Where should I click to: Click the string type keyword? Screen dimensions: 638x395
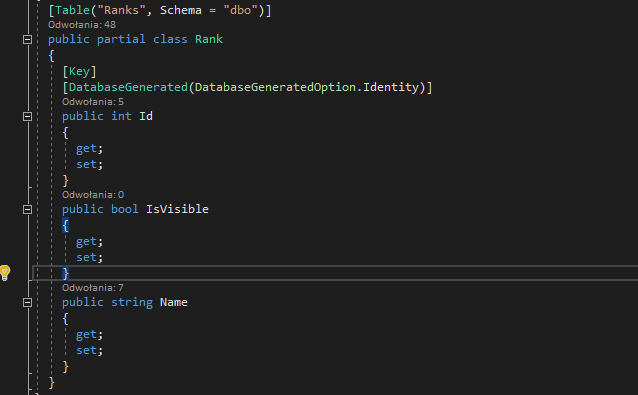point(132,302)
